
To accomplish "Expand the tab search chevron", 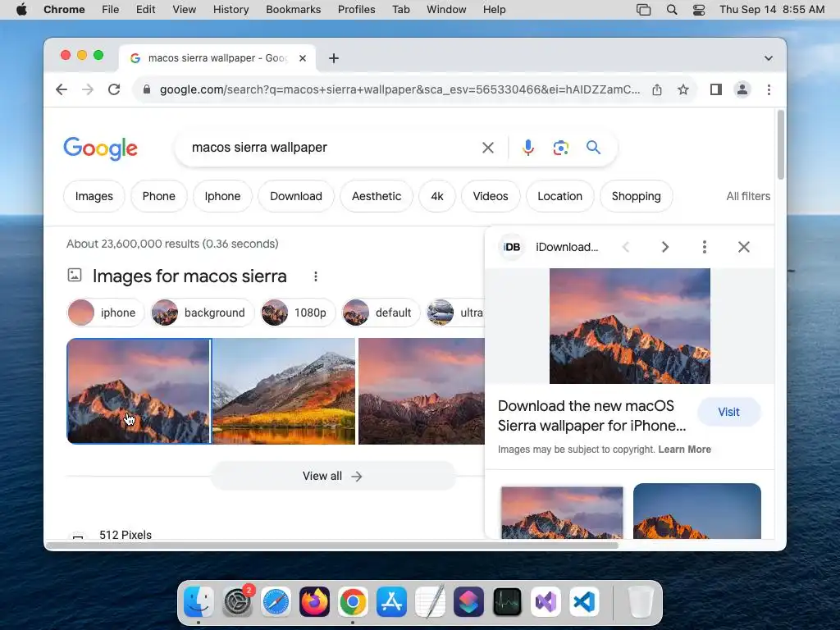I will click(x=768, y=58).
